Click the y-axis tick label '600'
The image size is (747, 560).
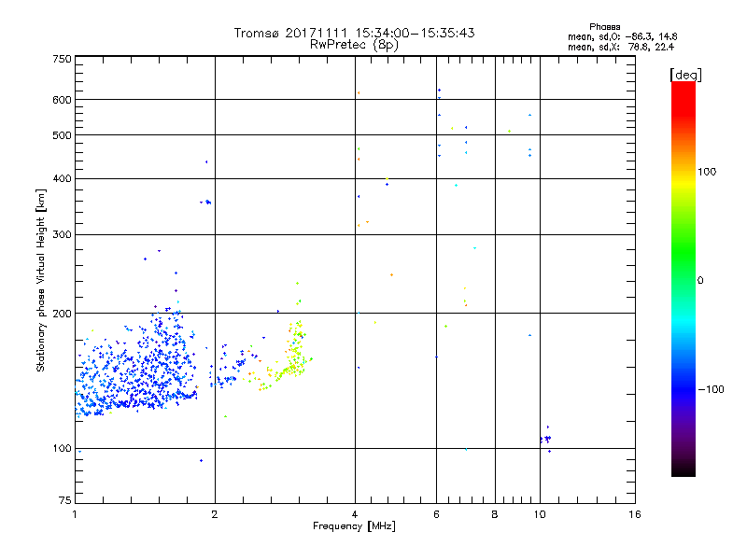pyautogui.click(x=62, y=100)
